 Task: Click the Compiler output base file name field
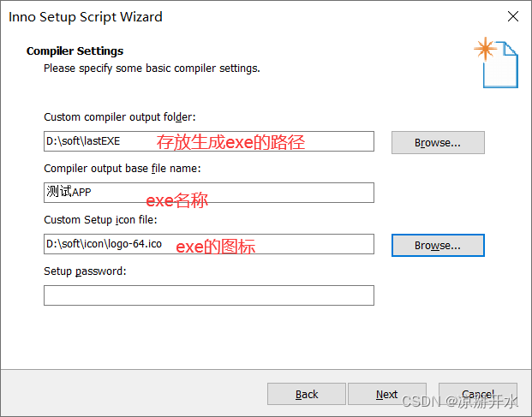pyautogui.click(x=209, y=193)
